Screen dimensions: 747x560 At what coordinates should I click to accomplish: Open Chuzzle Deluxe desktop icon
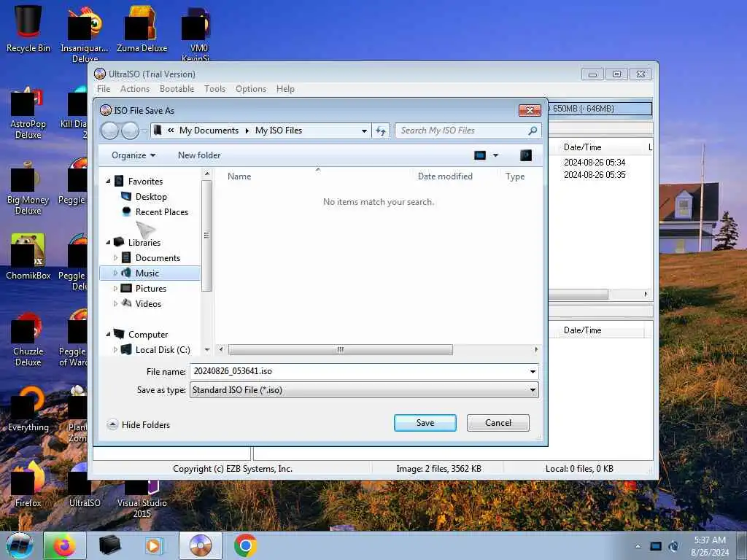point(28,340)
